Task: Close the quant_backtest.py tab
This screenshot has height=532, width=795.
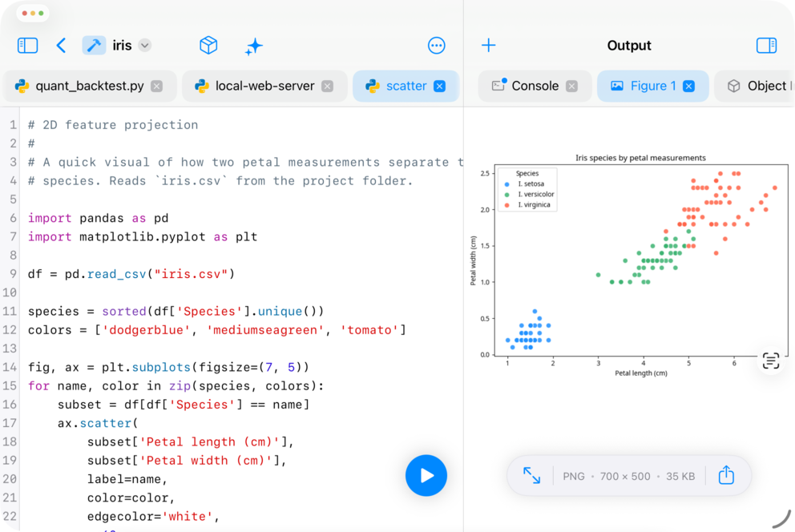Action: (156, 87)
